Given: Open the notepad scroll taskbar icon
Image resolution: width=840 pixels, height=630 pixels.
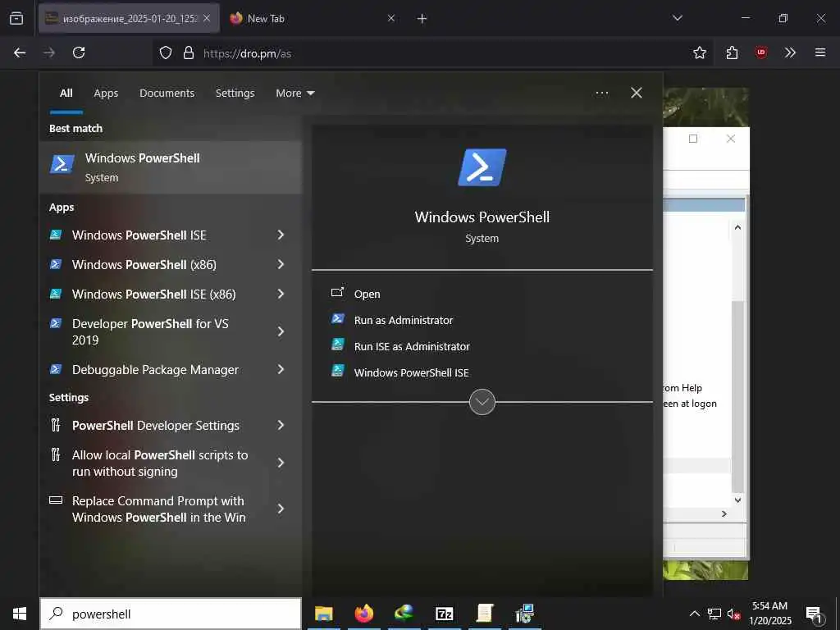Looking at the screenshot, I should [x=484, y=614].
